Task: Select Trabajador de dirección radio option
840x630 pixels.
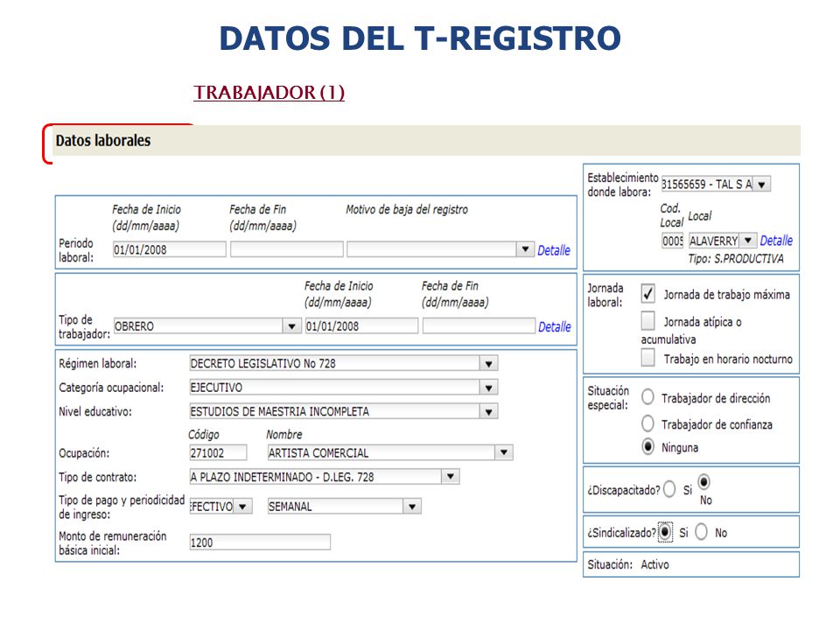Action: [x=647, y=397]
